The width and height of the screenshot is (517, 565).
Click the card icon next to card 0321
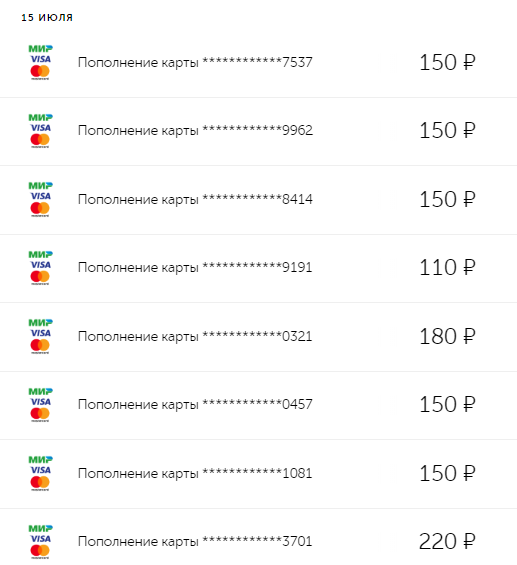pyautogui.click(x=40, y=336)
